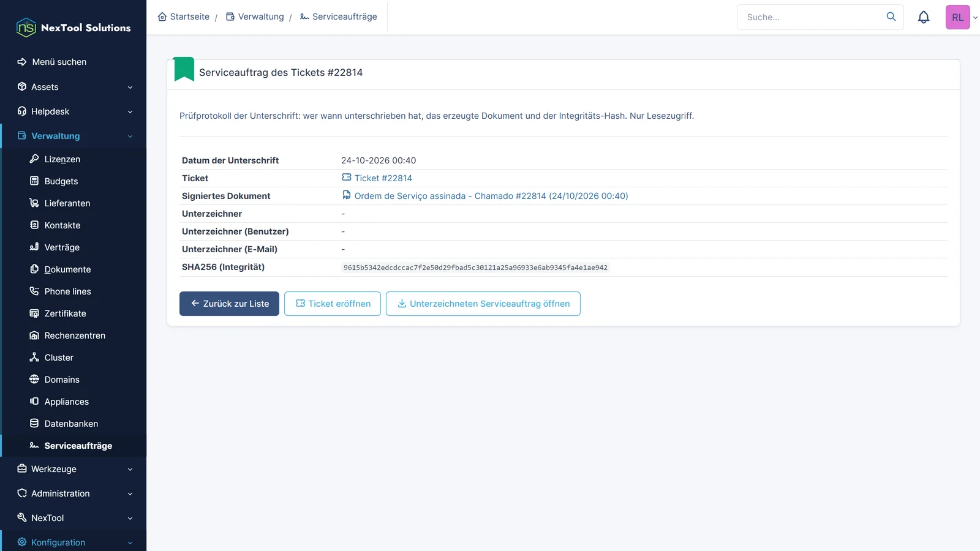
Task: Click the search magnifier icon
Action: (891, 17)
